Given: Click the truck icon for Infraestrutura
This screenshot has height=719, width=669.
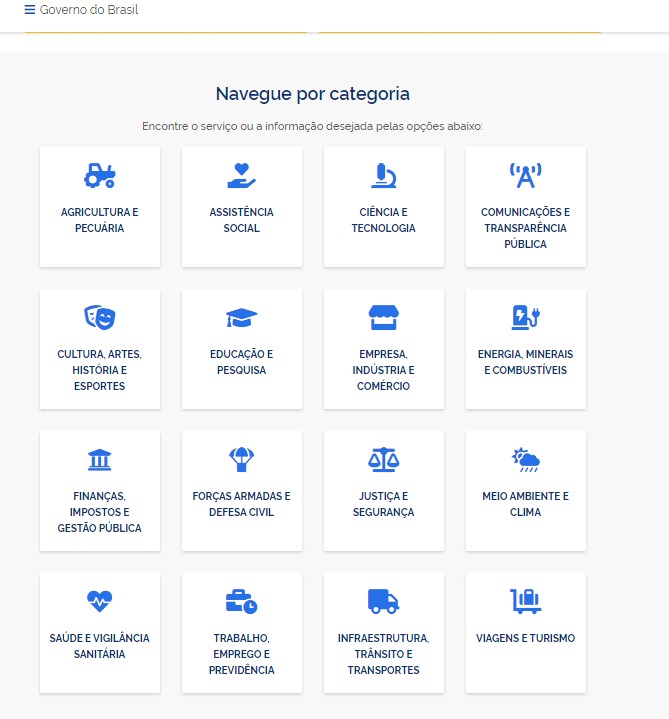Looking at the screenshot, I should click(384, 601).
